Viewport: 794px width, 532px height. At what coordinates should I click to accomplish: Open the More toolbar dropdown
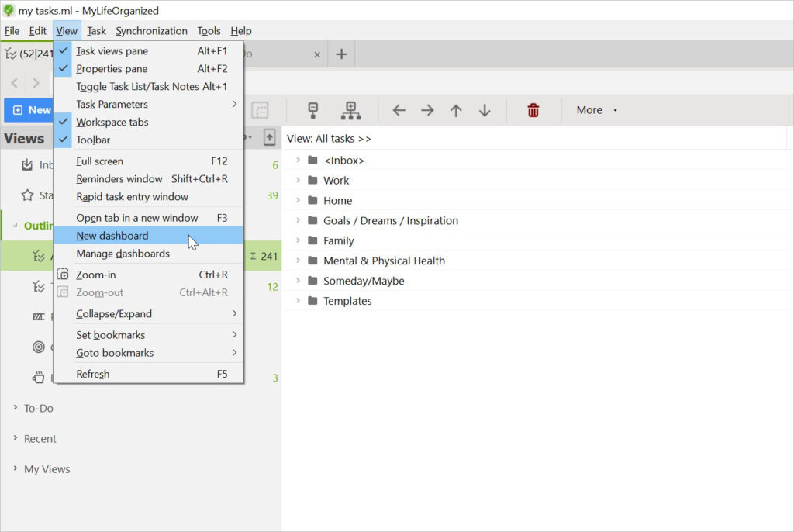pyautogui.click(x=596, y=110)
